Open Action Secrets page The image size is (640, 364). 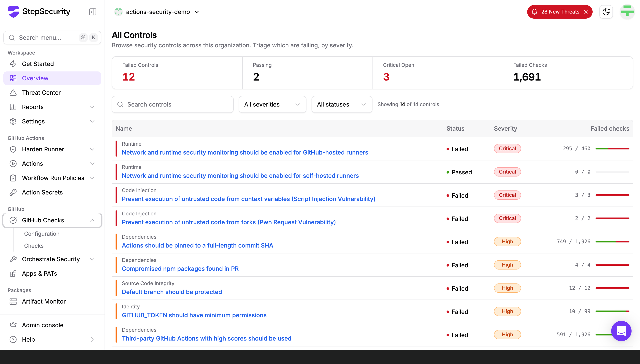52,192
